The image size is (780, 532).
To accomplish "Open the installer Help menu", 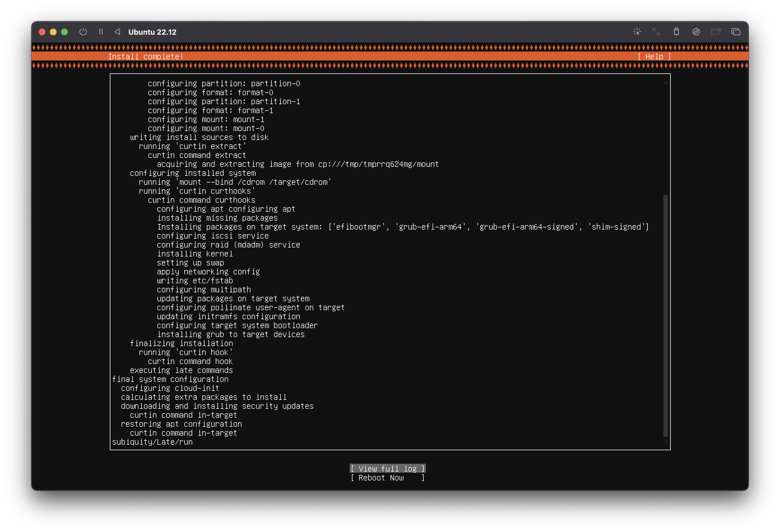I will point(654,57).
